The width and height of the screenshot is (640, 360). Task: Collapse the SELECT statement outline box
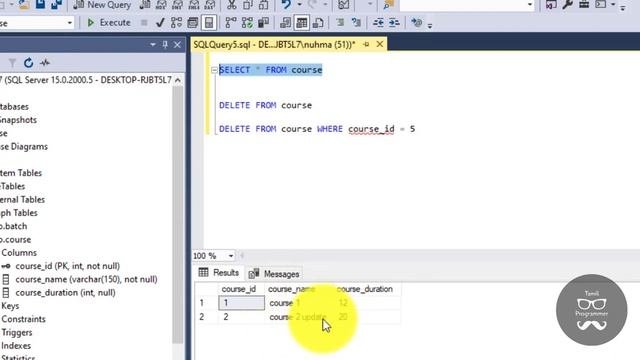(214, 70)
